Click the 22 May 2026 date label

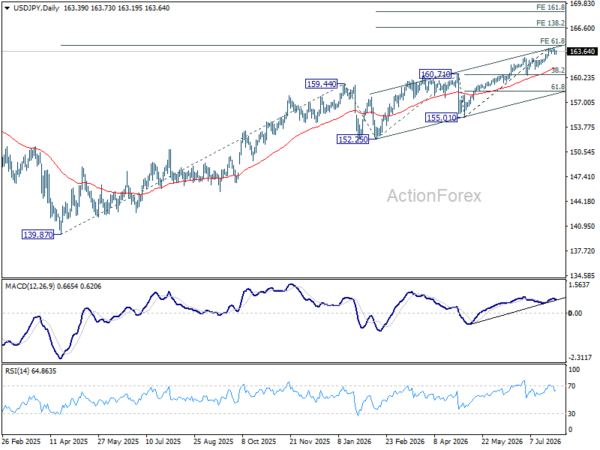502,442
